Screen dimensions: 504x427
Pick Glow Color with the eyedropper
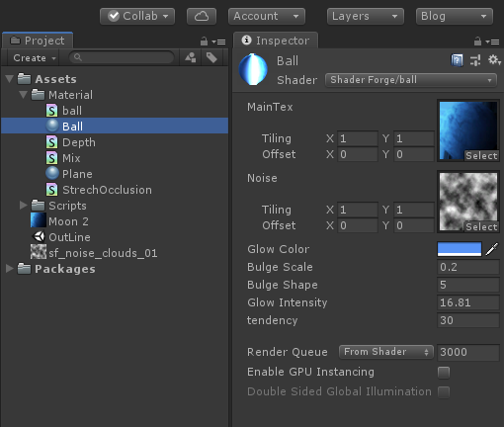tap(492, 249)
